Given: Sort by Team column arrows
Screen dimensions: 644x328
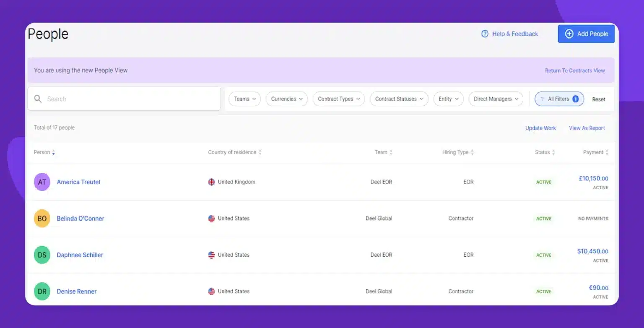Looking at the screenshot, I should pyautogui.click(x=391, y=153).
